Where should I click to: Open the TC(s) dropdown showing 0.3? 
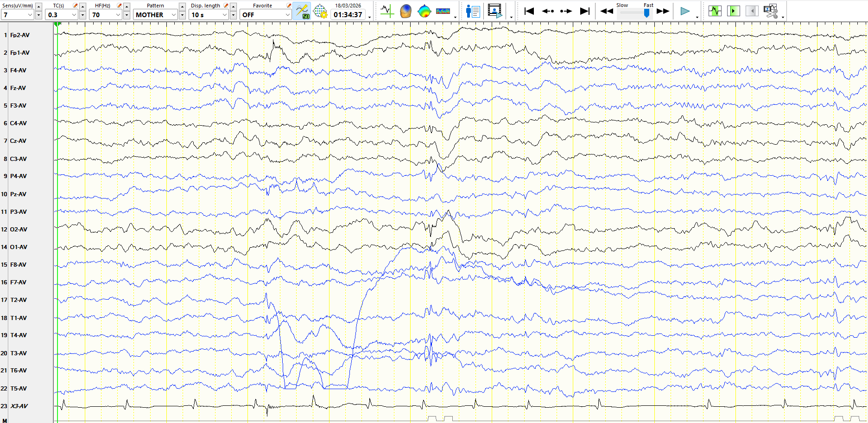point(62,15)
